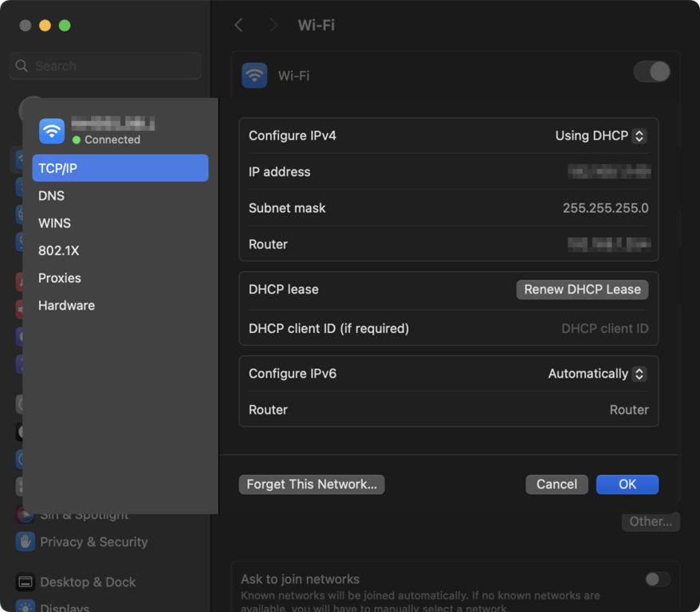Open Siri & Spotlight settings

80,514
